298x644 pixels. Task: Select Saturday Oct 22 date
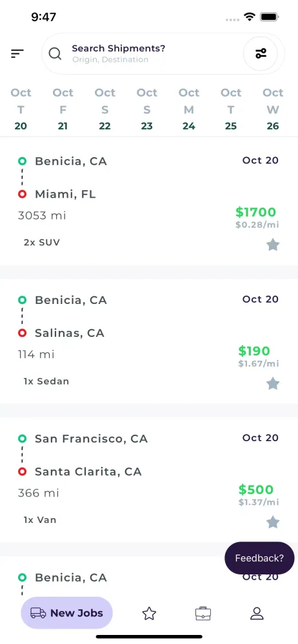point(105,109)
